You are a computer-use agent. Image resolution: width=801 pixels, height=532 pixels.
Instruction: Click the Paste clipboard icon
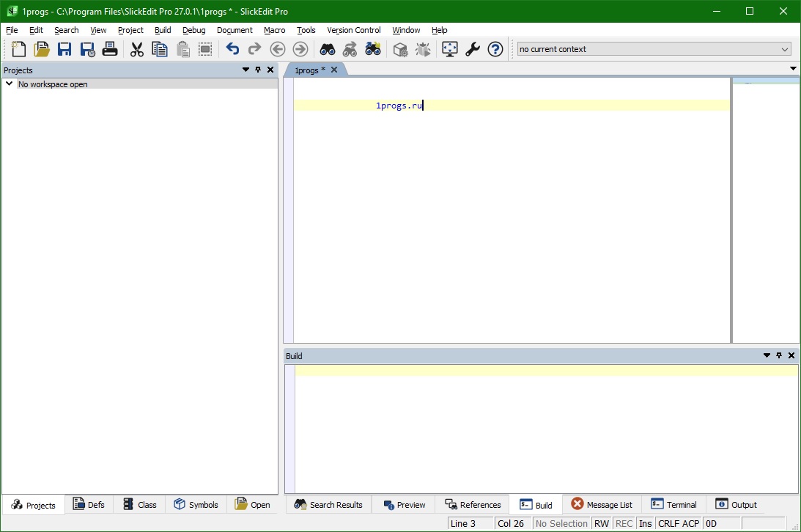(183, 49)
